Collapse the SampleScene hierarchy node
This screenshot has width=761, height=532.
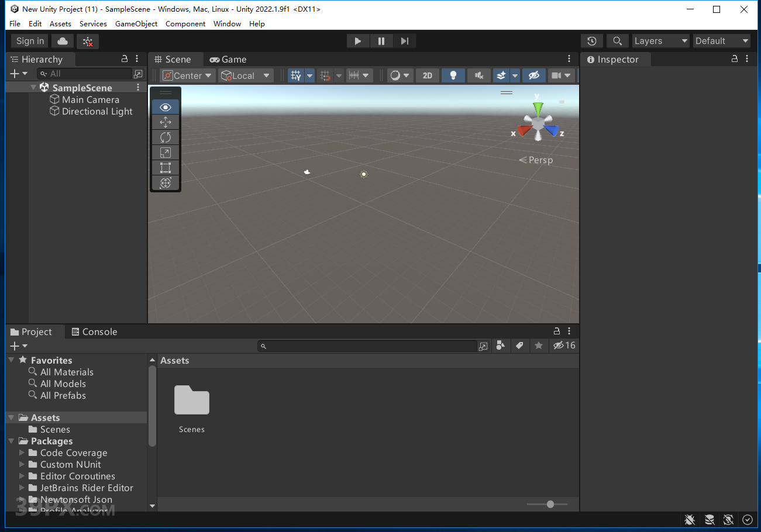tap(33, 88)
